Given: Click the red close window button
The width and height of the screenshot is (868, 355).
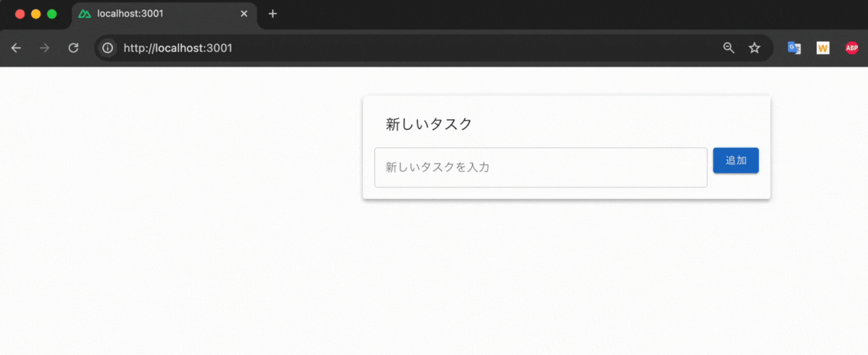Looking at the screenshot, I should (x=20, y=14).
